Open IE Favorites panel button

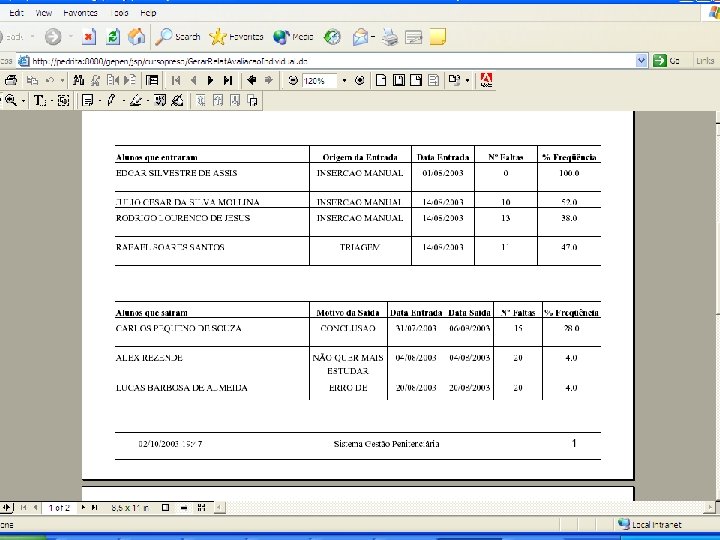point(236,37)
